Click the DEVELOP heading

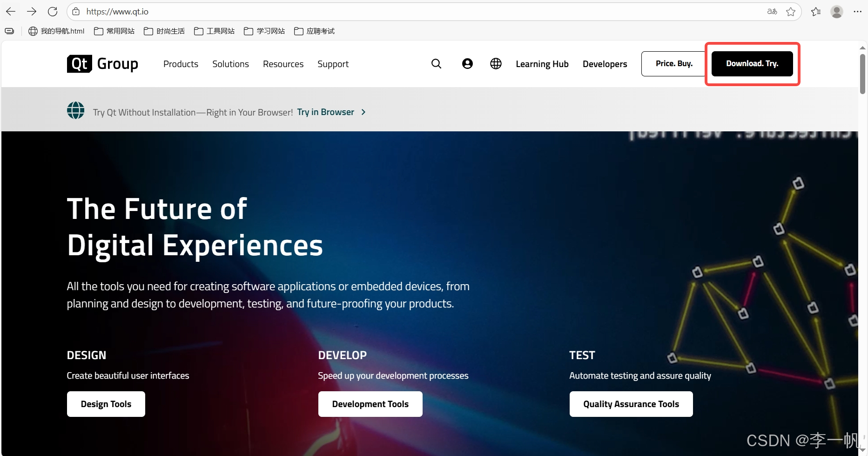coord(343,355)
